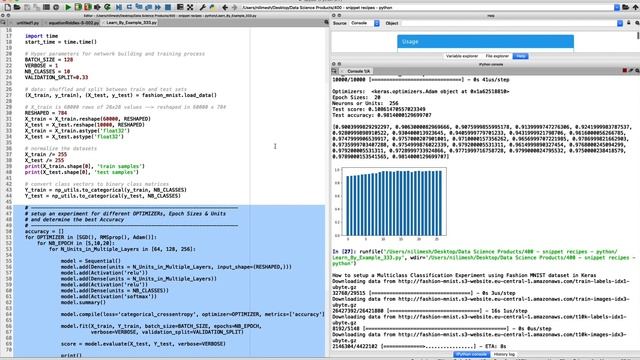Open the PYTHONPATH manager
Viewport: 640px width, 360px height.
pyautogui.click(x=212, y=7)
